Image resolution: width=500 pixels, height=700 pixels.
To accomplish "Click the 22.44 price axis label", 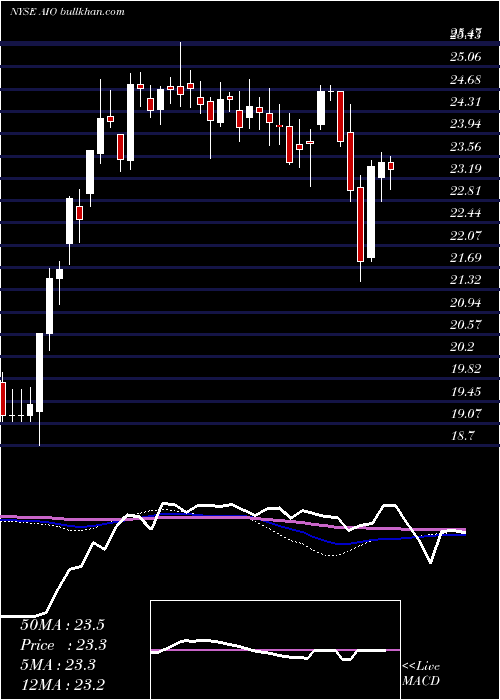I will point(466,213).
